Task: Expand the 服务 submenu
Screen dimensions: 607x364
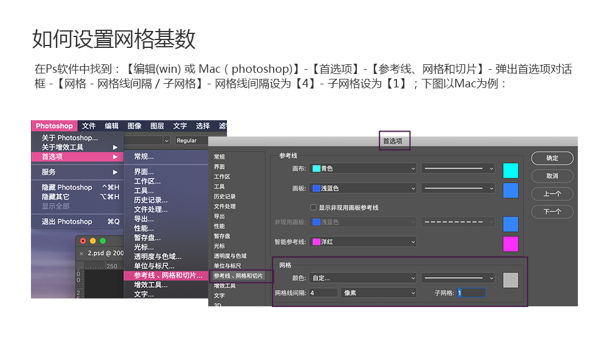Action: [x=77, y=172]
